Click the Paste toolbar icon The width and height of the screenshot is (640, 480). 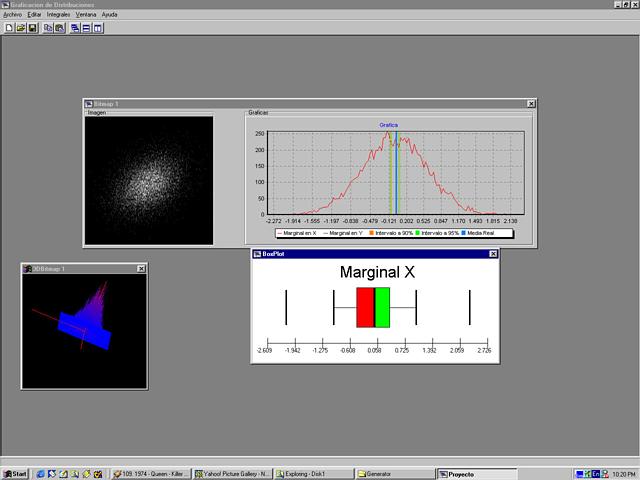(x=59, y=28)
